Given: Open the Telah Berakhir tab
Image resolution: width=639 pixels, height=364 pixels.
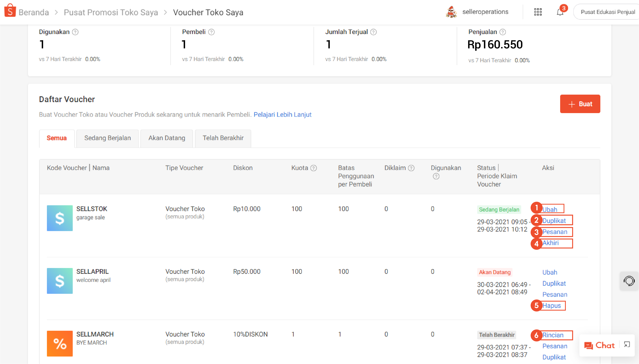Looking at the screenshot, I should (x=223, y=138).
